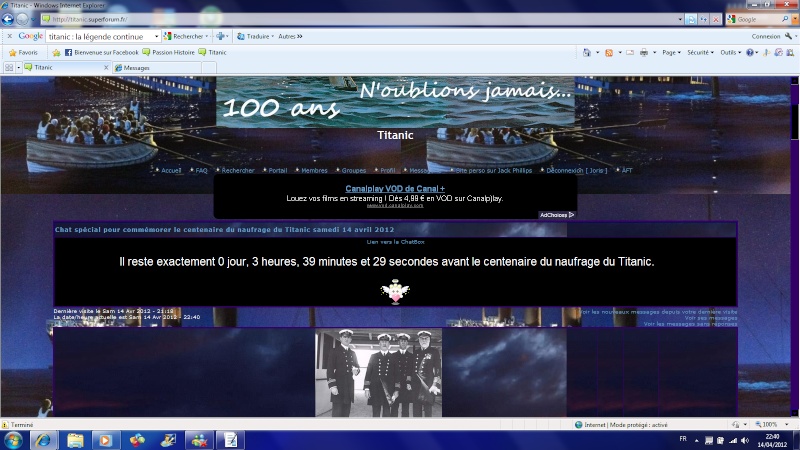Click Connexion in the Google toolbar
The height and width of the screenshot is (450, 800).
766,36
